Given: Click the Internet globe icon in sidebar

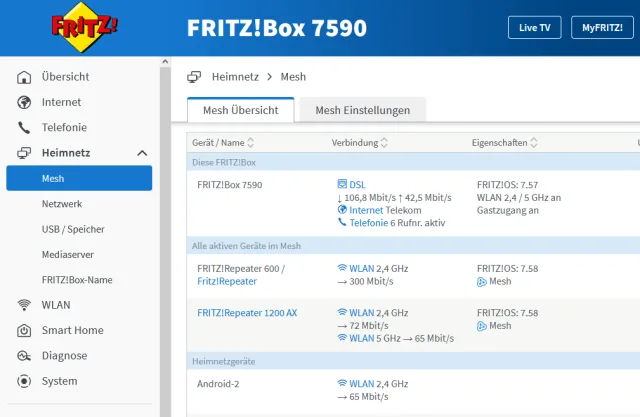Looking at the screenshot, I should click(x=24, y=102).
